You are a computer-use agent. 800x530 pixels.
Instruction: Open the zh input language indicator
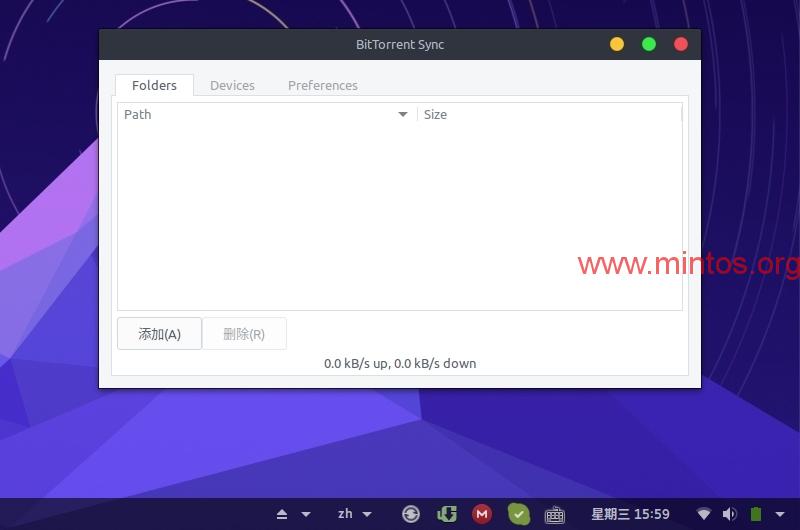coord(345,514)
